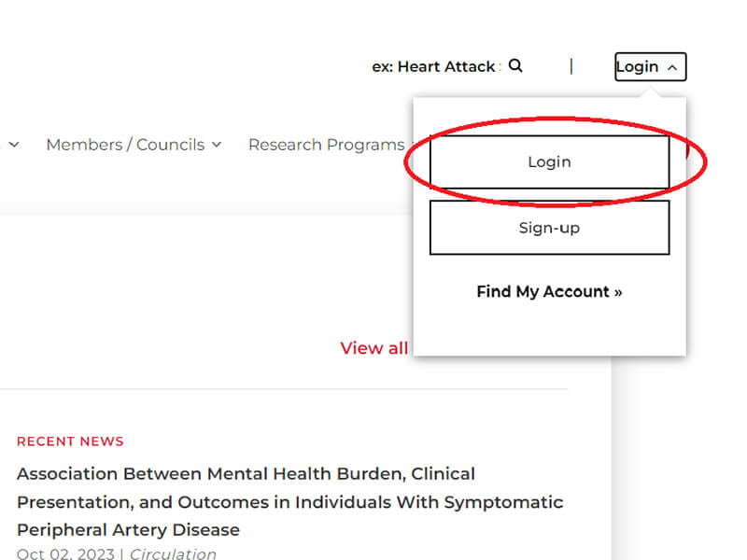Screen dimensions: 747x560
Task: Select the Circulation journal label
Action: pos(173,553)
